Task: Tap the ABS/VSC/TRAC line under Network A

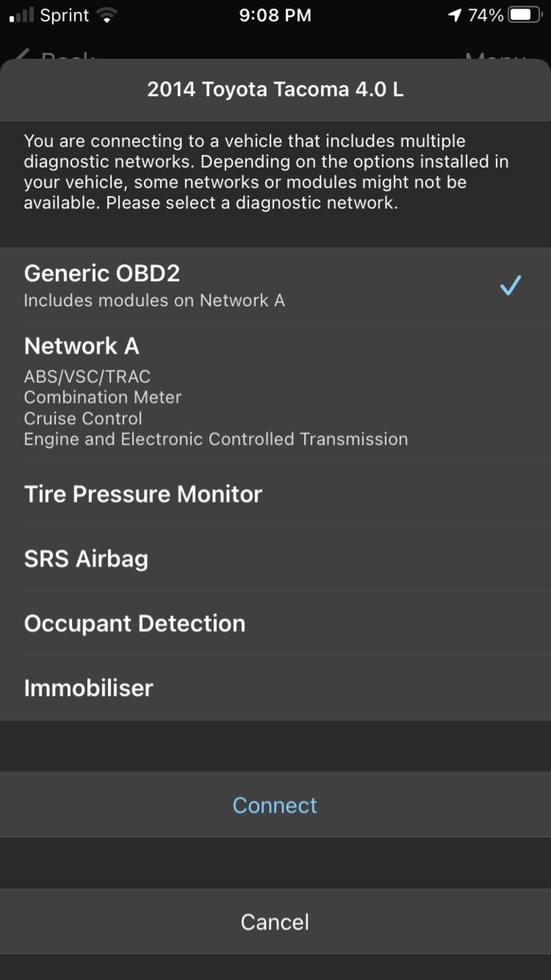Action: coord(87,376)
